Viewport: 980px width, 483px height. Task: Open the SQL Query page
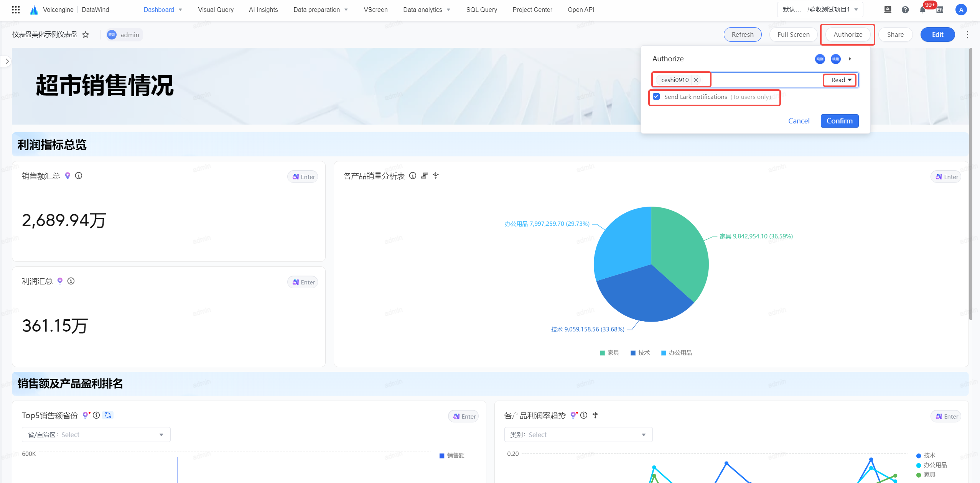pos(481,10)
